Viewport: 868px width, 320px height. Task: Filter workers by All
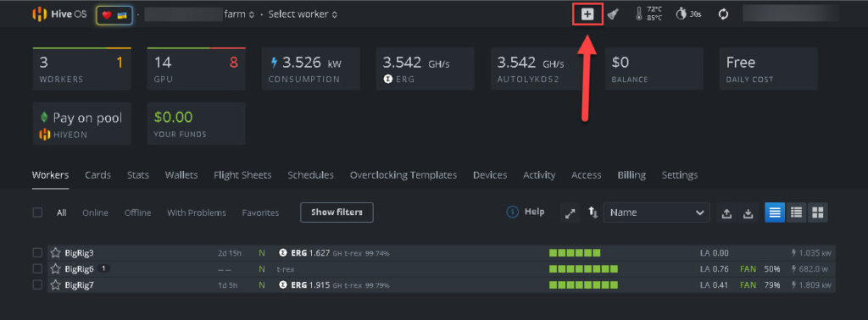tap(61, 212)
